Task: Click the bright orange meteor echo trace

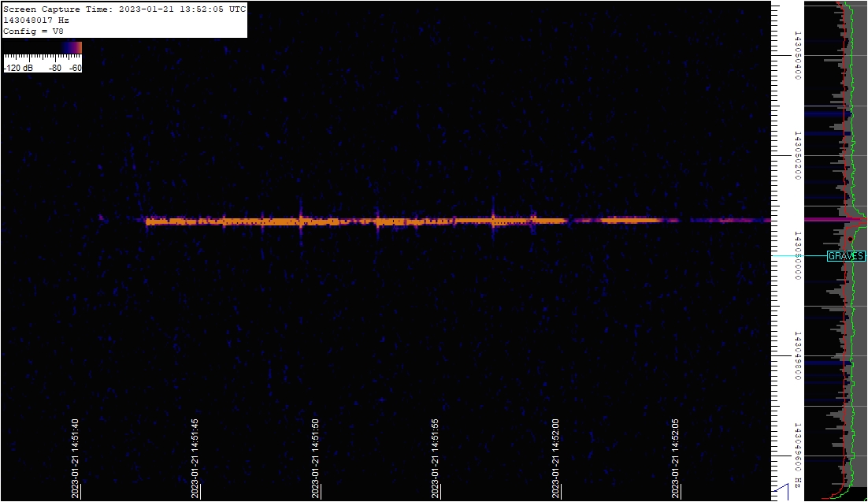Action: click(x=355, y=221)
